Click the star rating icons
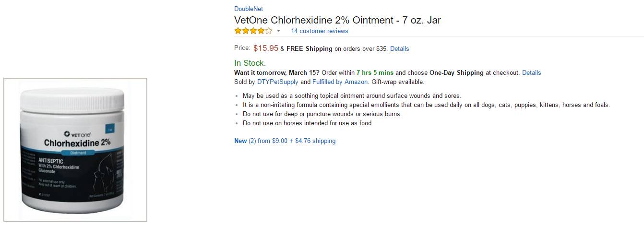Screen dimensions: 644x227 (253, 31)
